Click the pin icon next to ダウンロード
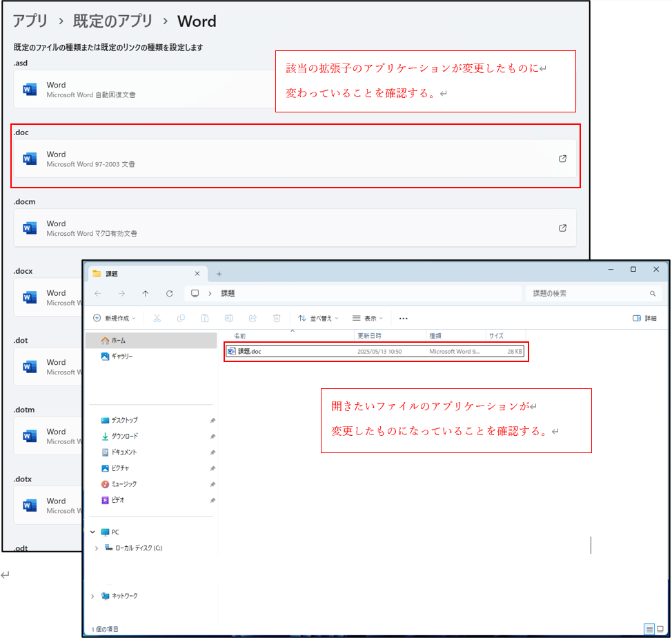The image size is (672, 640). pos(213,437)
